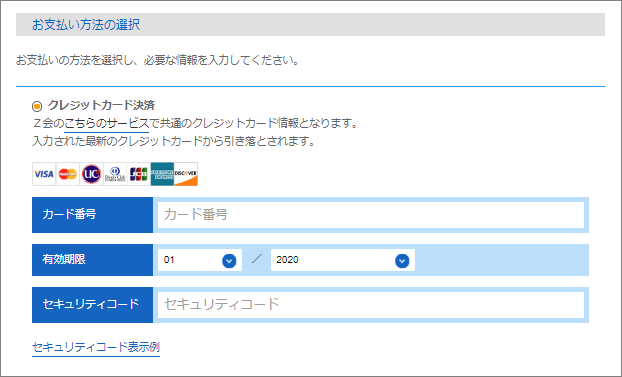Screen dimensions: 622x377
Task: Click the American Express logo
Action: pos(162,174)
